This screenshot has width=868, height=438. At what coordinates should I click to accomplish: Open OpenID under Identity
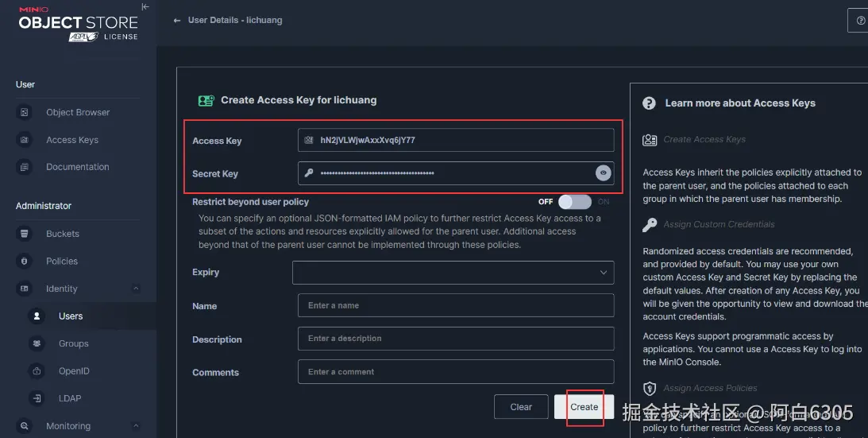pyautogui.click(x=74, y=371)
